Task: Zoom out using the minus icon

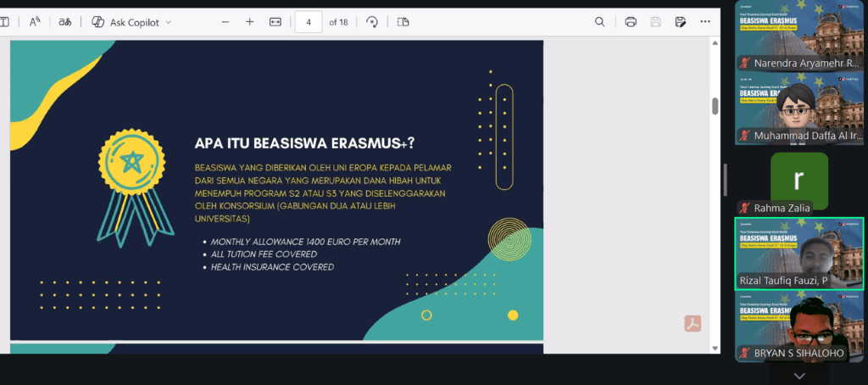Action: [x=225, y=22]
